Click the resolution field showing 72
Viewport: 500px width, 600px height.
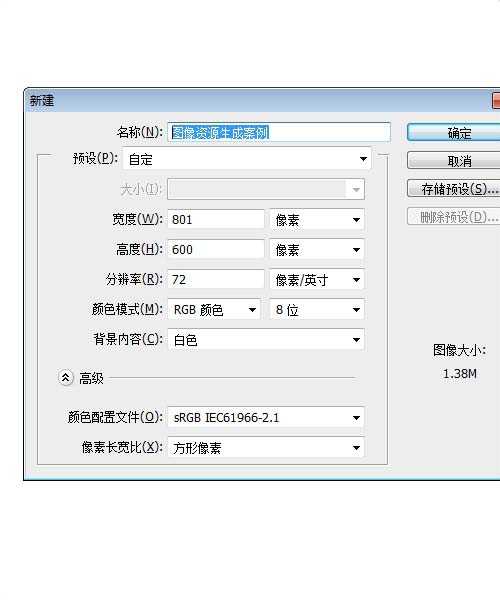(216, 279)
